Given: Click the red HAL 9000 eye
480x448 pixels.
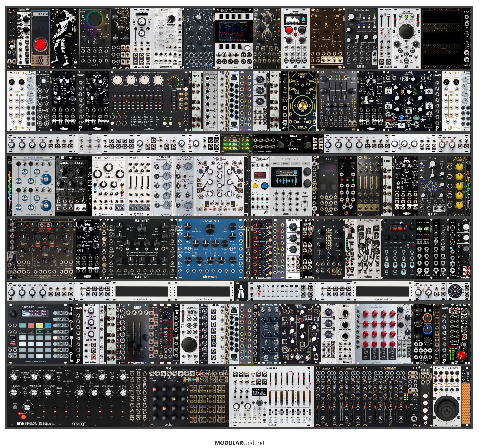Looking at the screenshot, I should [40, 44].
